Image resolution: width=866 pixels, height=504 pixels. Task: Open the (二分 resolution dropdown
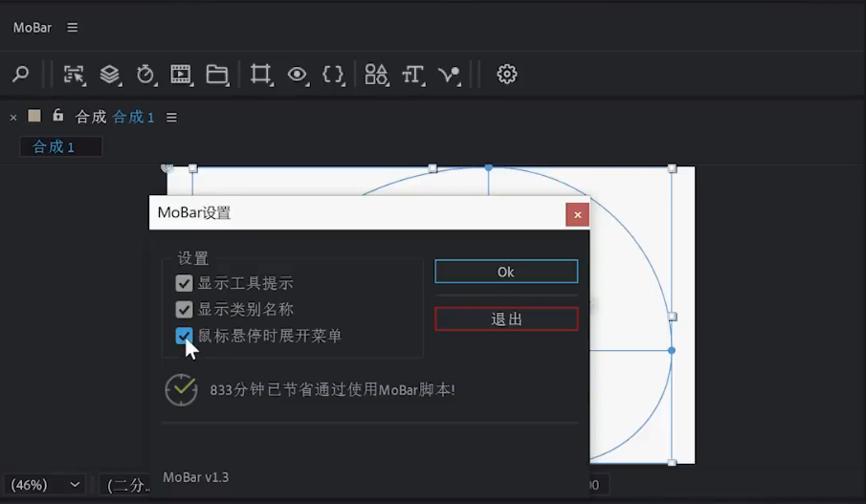124,485
